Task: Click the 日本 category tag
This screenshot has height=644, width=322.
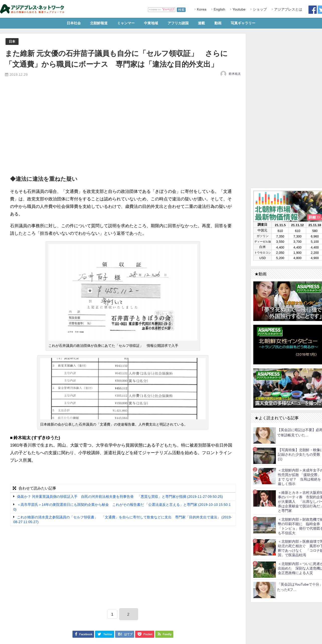Action: tap(12, 41)
